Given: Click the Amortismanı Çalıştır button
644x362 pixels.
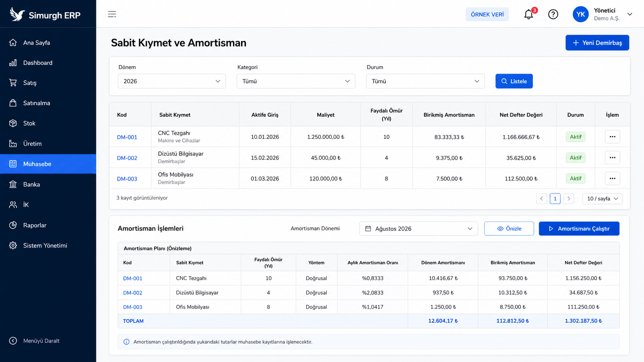Looking at the screenshot, I should click(x=579, y=229).
